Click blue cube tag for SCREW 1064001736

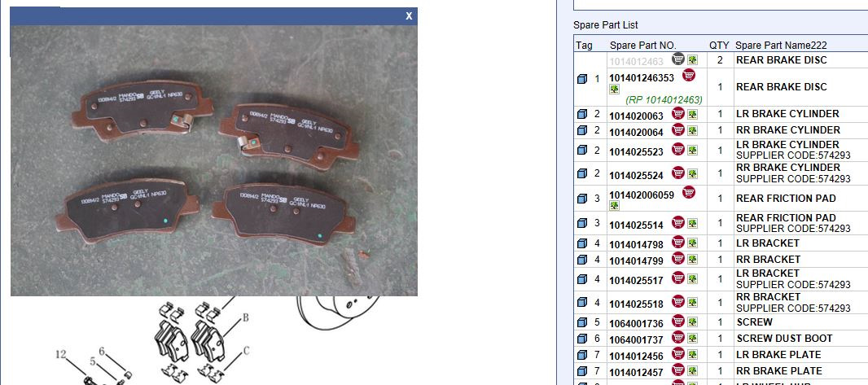point(582,322)
